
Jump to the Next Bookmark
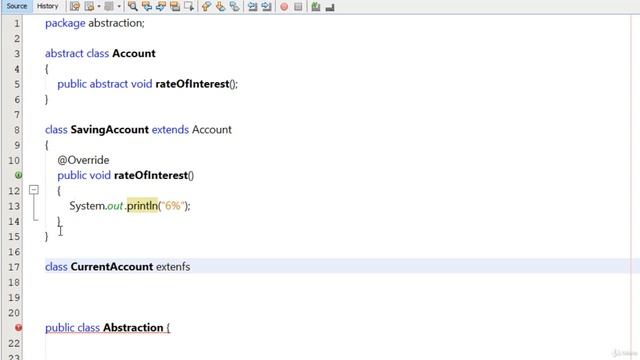tap(220, 7)
